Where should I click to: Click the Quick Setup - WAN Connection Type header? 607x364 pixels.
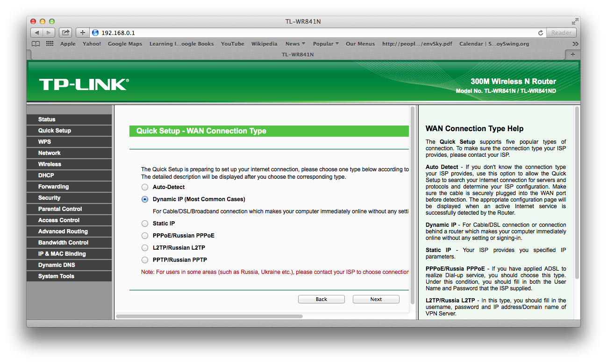[x=269, y=131]
